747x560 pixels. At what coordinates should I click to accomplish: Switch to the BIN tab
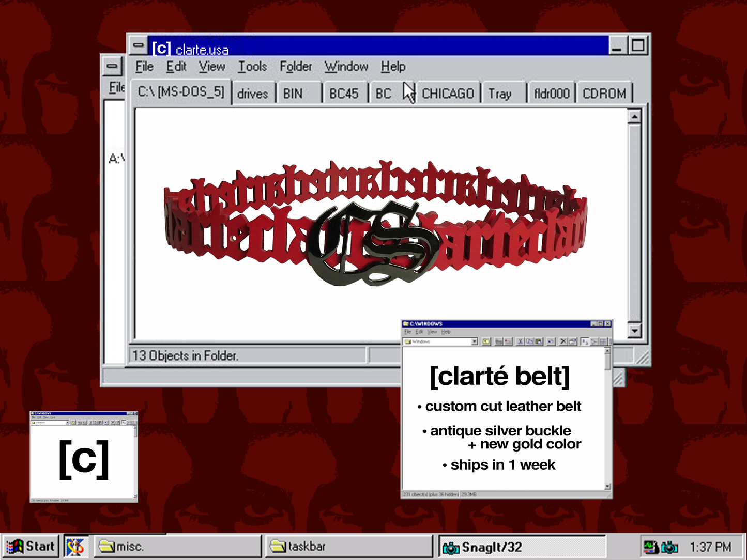pos(298,94)
